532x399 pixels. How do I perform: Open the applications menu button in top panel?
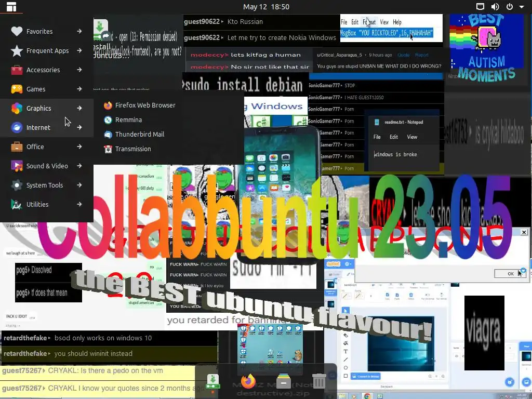(11, 6)
